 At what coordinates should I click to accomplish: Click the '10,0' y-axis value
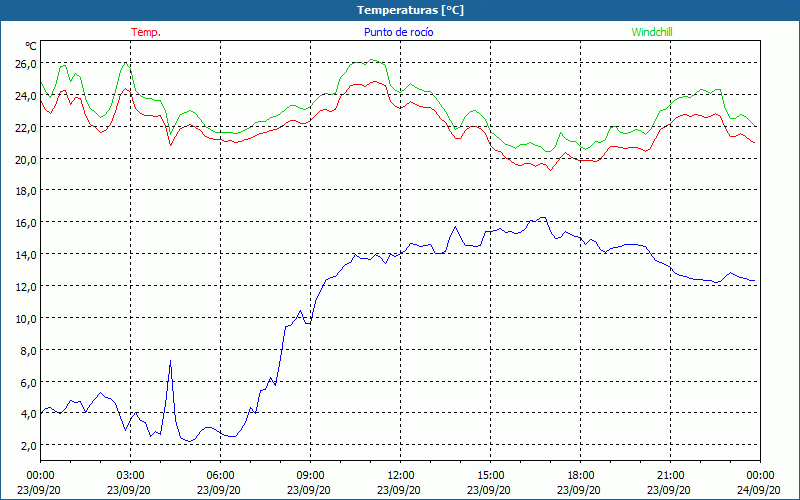click(x=26, y=318)
